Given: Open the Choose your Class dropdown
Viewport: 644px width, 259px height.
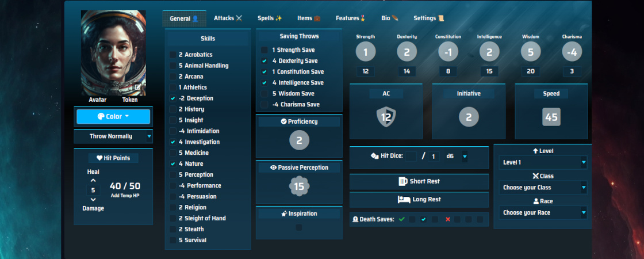Looking at the screenshot, I should pos(543,188).
